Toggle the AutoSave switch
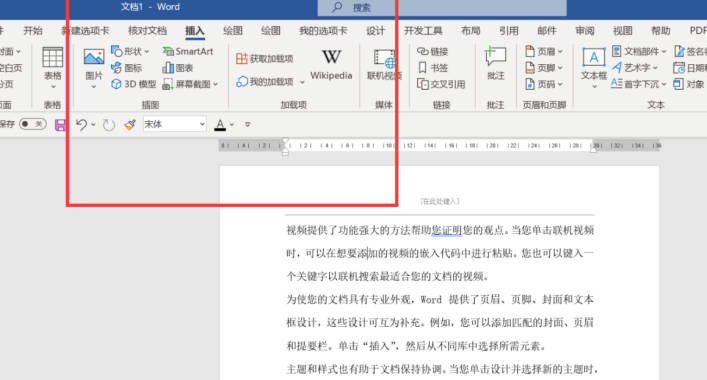Screen dimensions: 707x380 32,124
